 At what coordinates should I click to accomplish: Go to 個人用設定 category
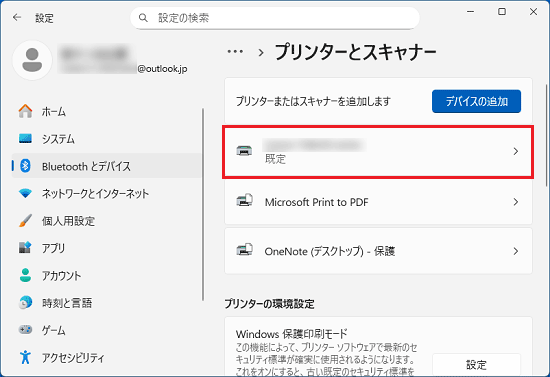pos(107,221)
